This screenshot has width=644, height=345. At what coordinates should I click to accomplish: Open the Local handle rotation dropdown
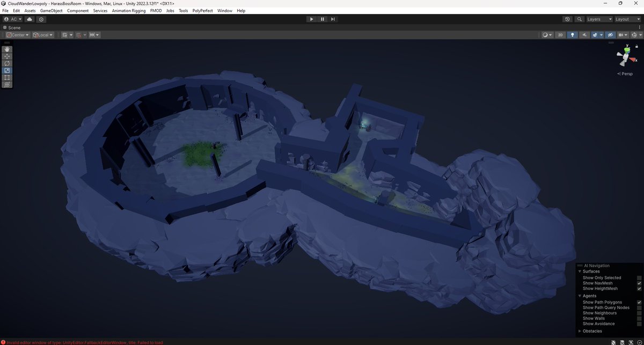[x=43, y=35]
